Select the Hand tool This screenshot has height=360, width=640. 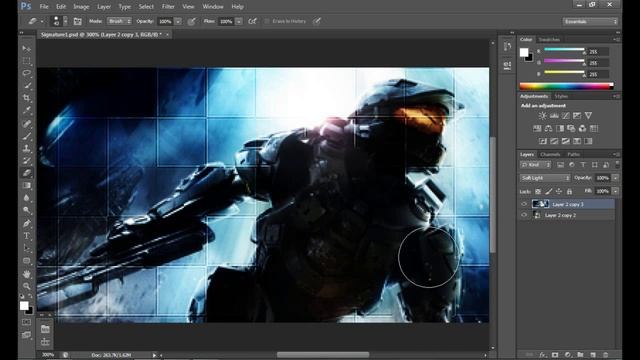27,274
